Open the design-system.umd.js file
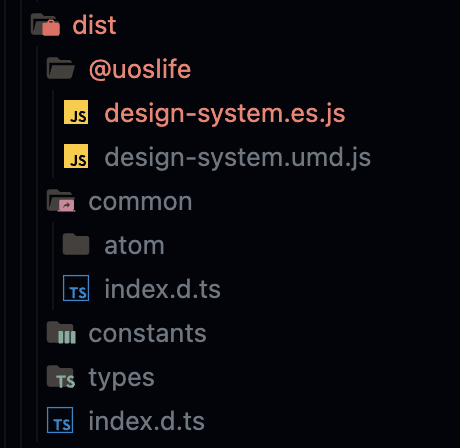The height and width of the screenshot is (448, 460). 238,157
